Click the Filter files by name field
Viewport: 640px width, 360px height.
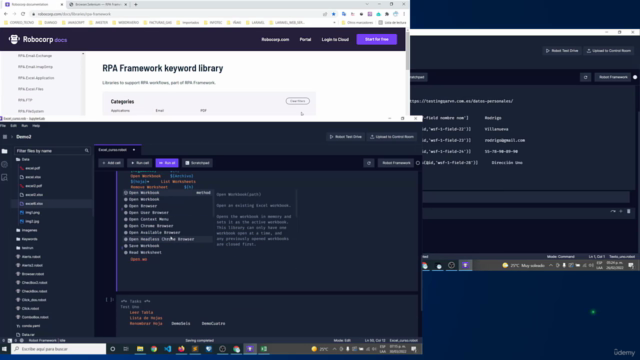point(52,151)
